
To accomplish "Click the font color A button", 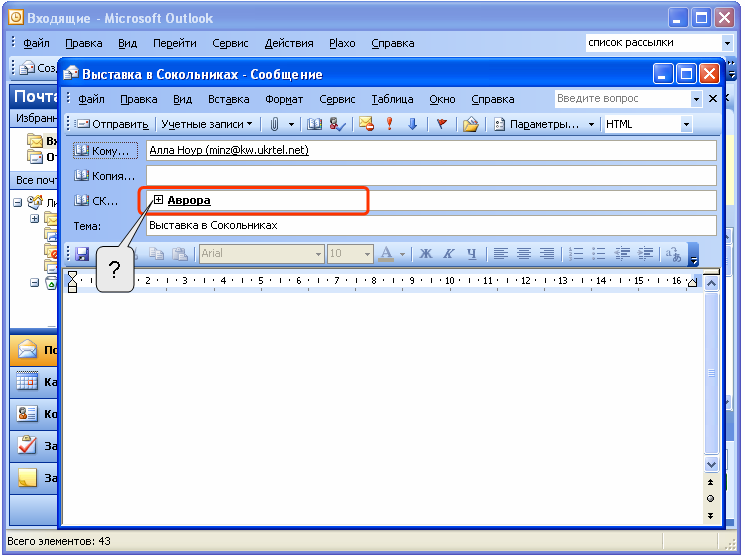I will (x=387, y=254).
